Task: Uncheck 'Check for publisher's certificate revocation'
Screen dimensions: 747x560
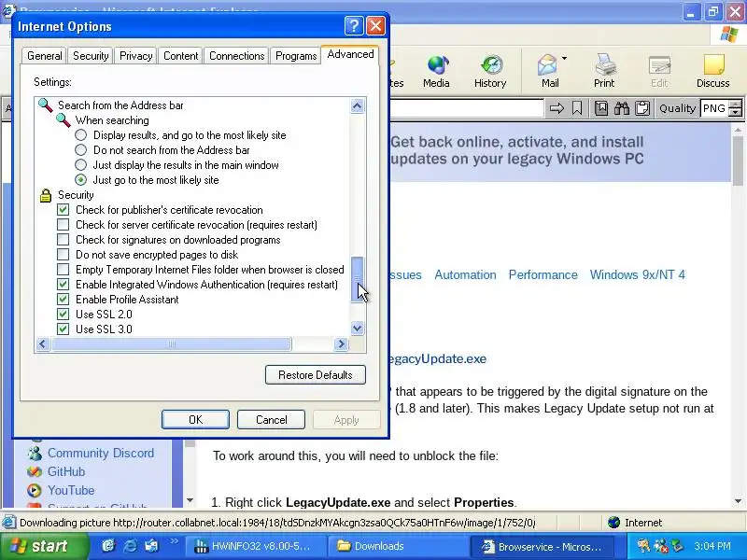Action: click(x=63, y=209)
